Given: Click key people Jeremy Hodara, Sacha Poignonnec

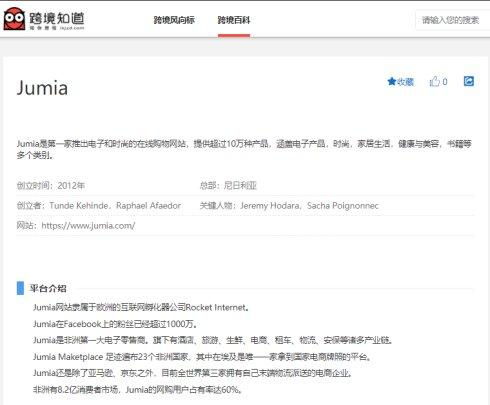Looking at the screenshot, I should pos(309,206).
